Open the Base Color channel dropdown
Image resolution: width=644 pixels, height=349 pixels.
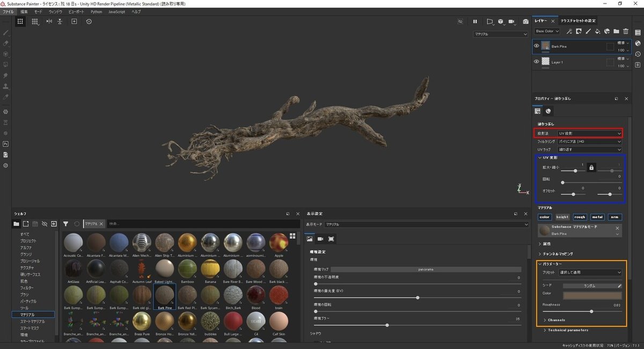pos(547,31)
